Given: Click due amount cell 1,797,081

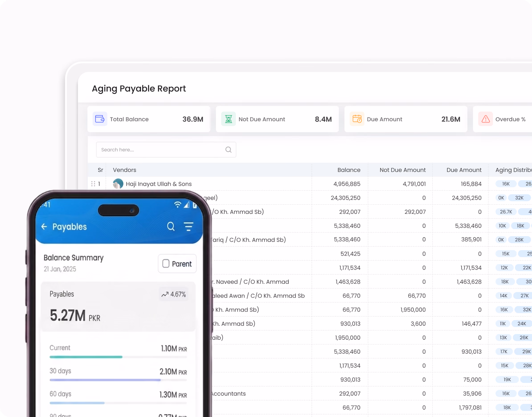Looking at the screenshot, I should (x=470, y=407).
